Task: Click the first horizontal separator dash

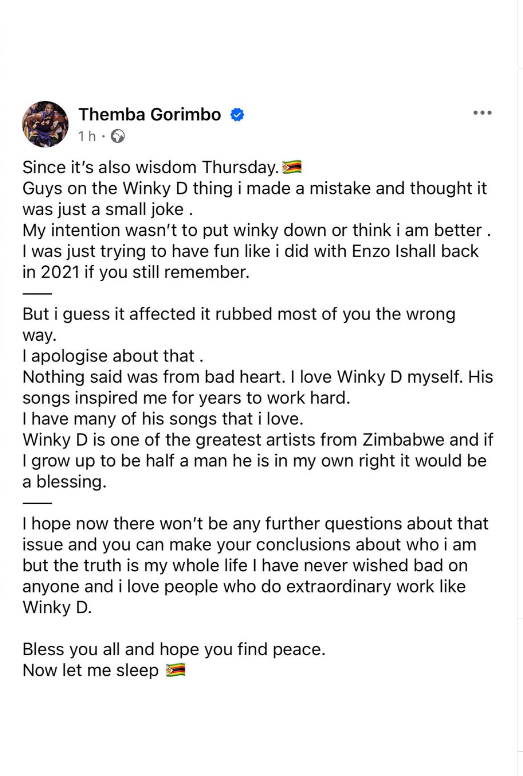Action: [x=37, y=293]
